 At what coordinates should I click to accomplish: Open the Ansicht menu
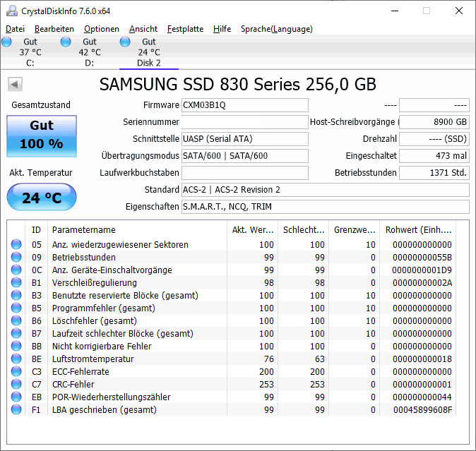[x=143, y=29]
